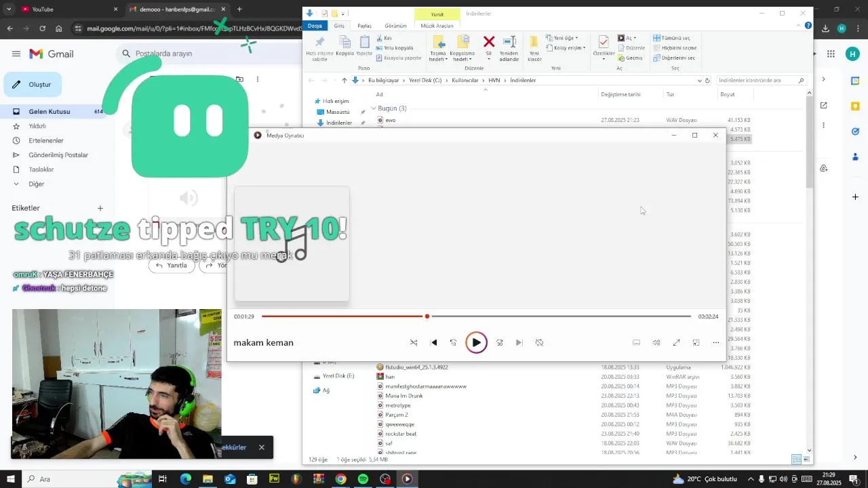Toggle shuffle in the media player

pos(414,343)
